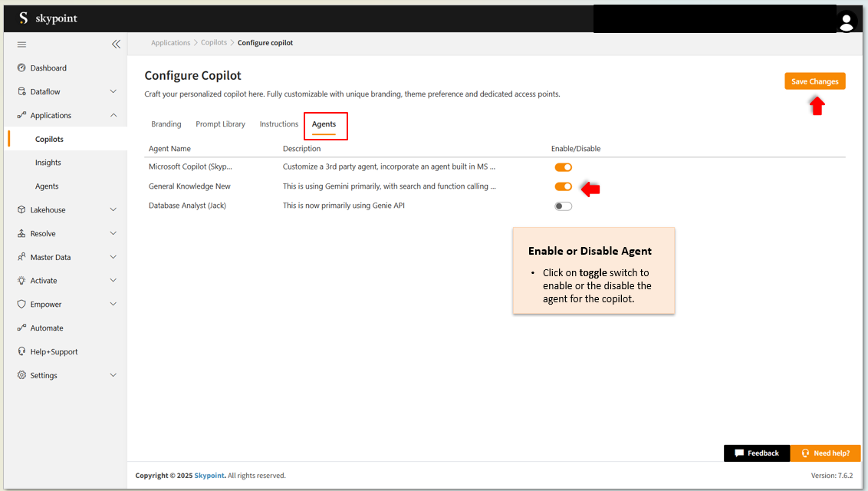Open user profile avatar icon
This screenshot has width=868, height=491.
point(846,21)
